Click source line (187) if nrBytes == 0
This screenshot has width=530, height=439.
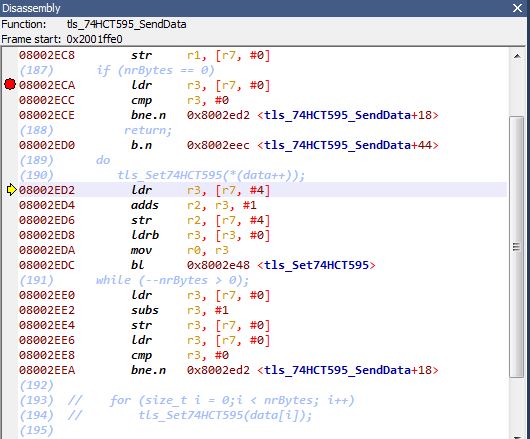(x=117, y=70)
